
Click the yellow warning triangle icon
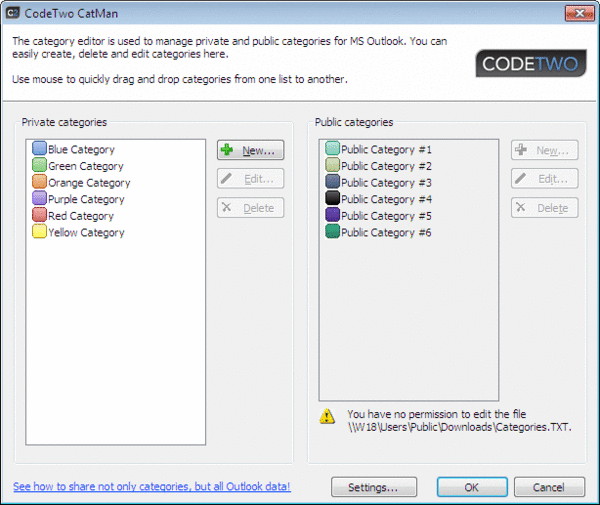327,416
